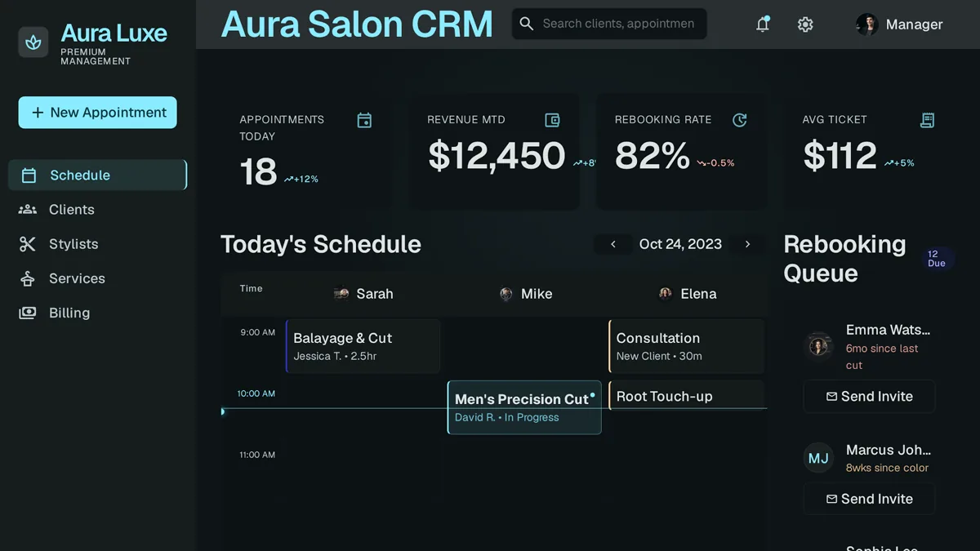Click the Appointments Today calendar icon
The height and width of the screenshot is (551, 980).
pyautogui.click(x=364, y=121)
